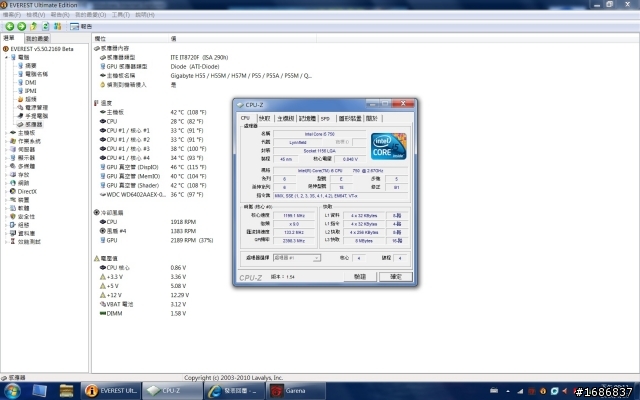The image size is (640, 400).
Task: Open the 我的最愛(O) menu
Action: 91,15
